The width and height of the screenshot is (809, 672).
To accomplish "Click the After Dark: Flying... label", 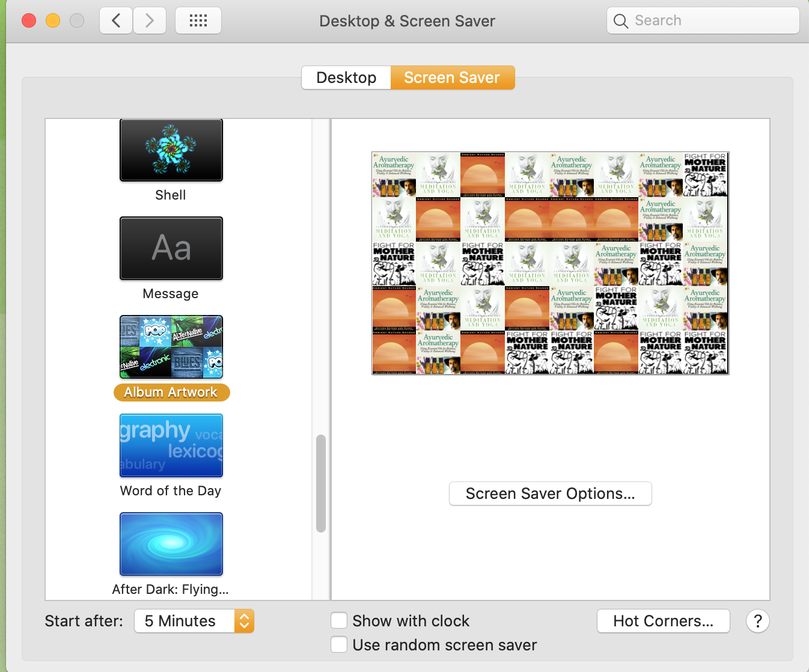I will coord(171,590).
